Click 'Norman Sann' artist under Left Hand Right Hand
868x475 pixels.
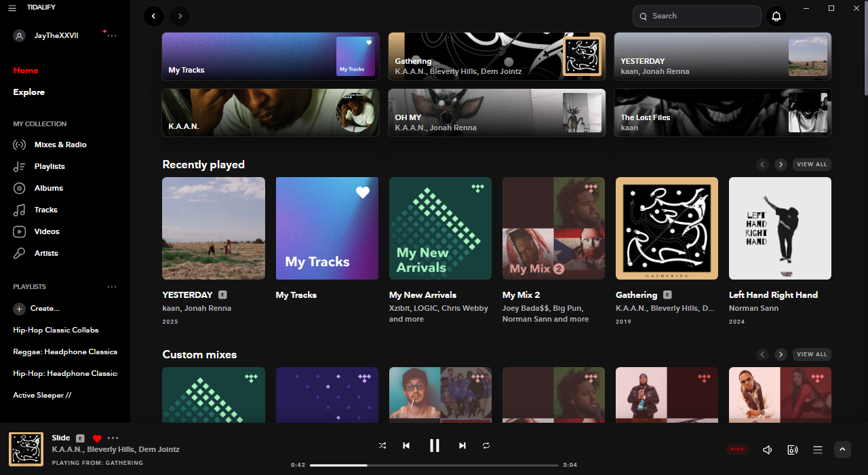[x=753, y=308]
